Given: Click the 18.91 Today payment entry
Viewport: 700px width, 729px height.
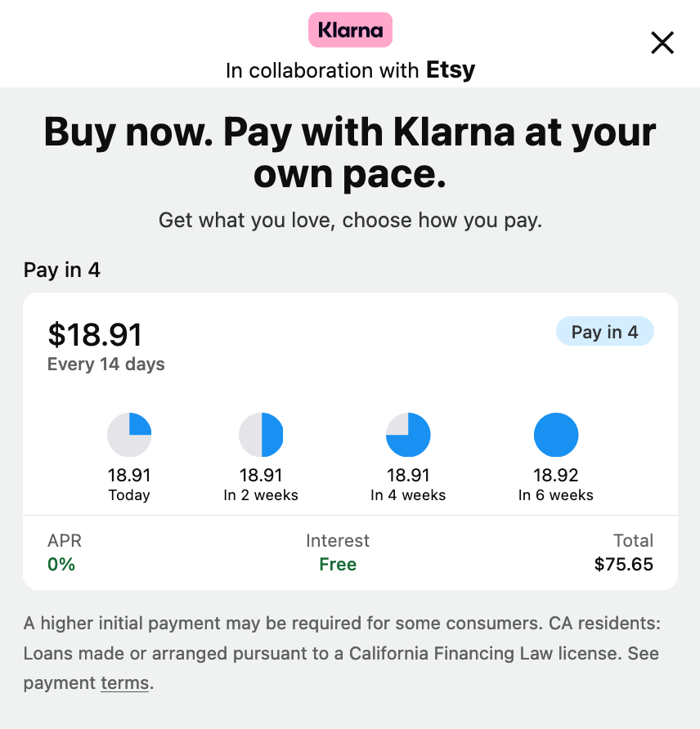Looking at the screenshot, I should pyautogui.click(x=129, y=484).
